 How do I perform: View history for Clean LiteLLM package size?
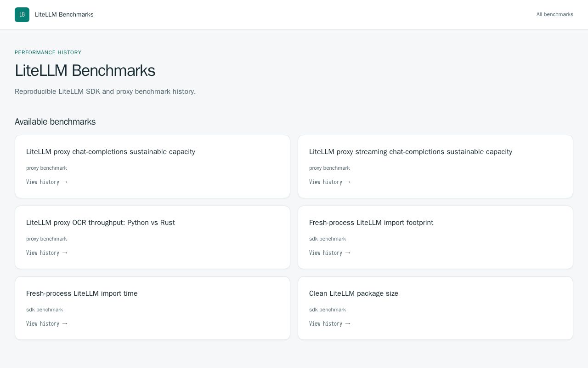tap(330, 324)
